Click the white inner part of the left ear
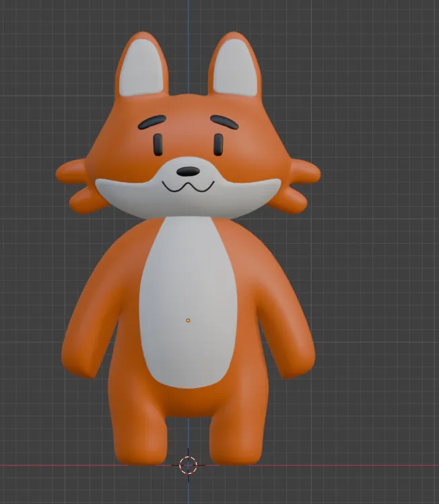439x504 pixels. coord(142,69)
